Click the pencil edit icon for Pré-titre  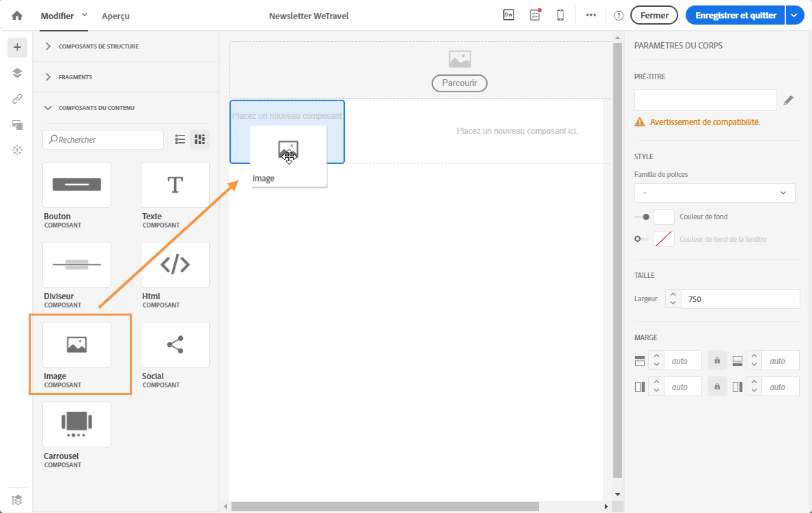(x=788, y=100)
